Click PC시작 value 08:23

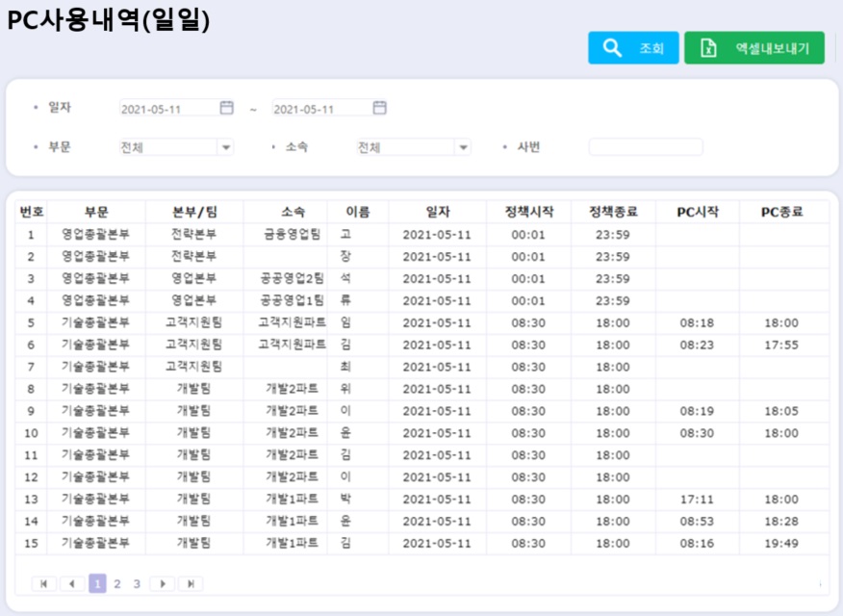coord(698,346)
